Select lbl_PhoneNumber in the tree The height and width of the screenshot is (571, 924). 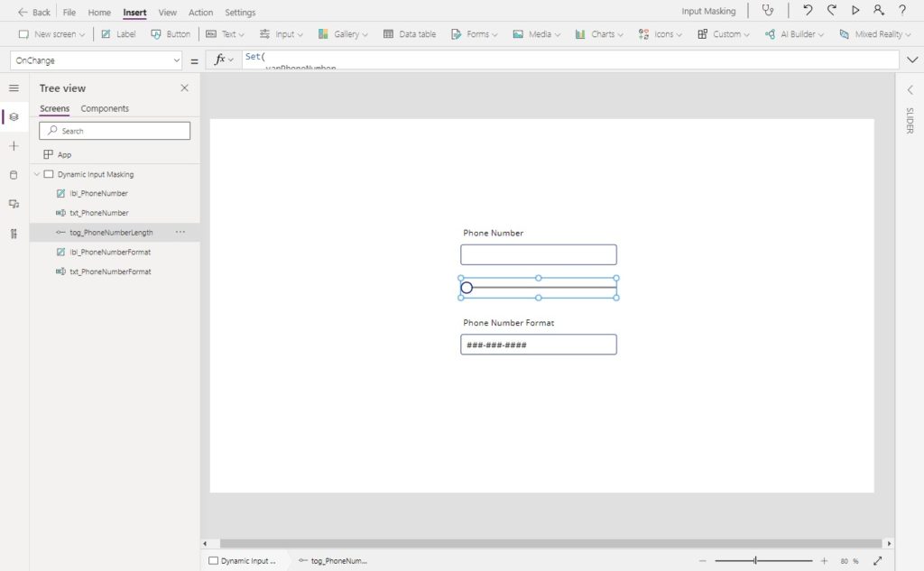pyautogui.click(x=115, y=193)
